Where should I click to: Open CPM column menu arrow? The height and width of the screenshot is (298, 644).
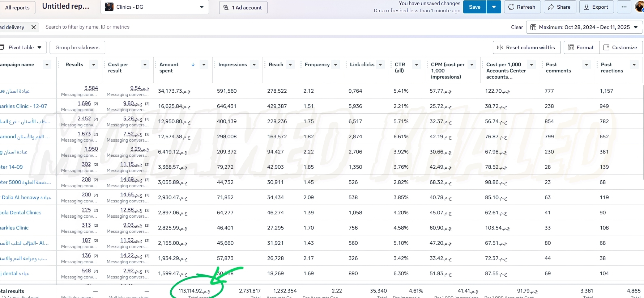pyautogui.click(x=472, y=65)
